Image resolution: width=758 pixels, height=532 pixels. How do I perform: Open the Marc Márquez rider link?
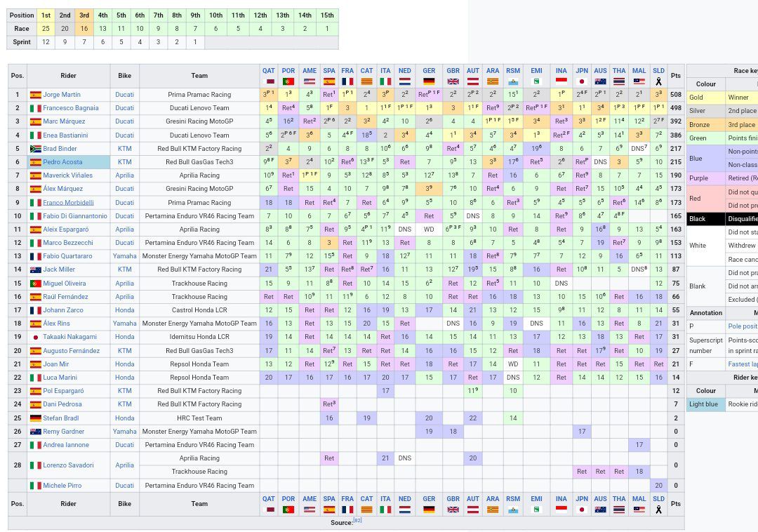tap(64, 121)
